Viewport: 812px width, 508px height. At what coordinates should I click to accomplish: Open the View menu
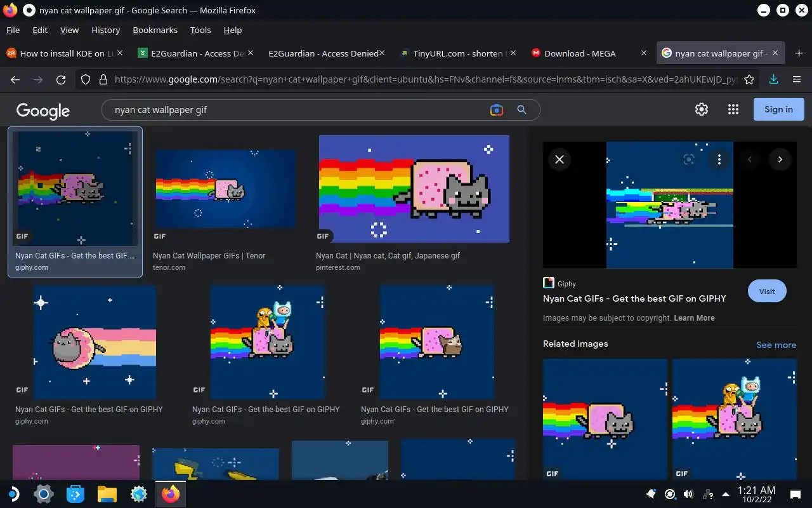click(x=69, y=30)
